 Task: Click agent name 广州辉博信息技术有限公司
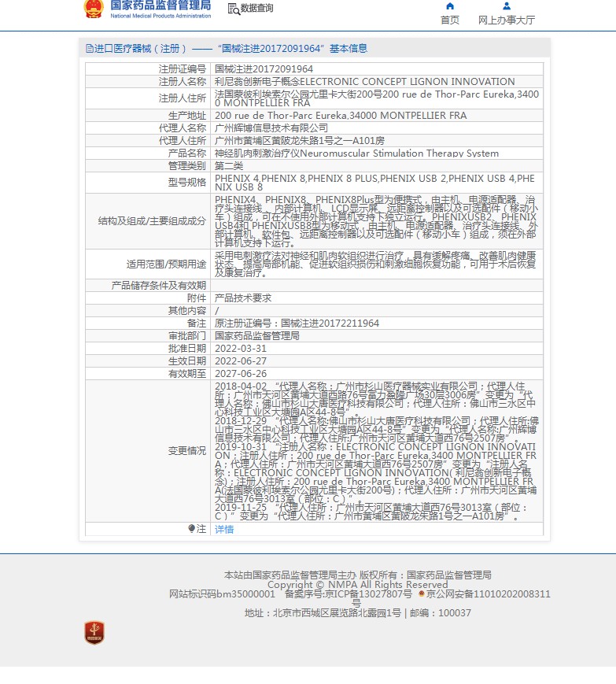click(x=271, y=128)
